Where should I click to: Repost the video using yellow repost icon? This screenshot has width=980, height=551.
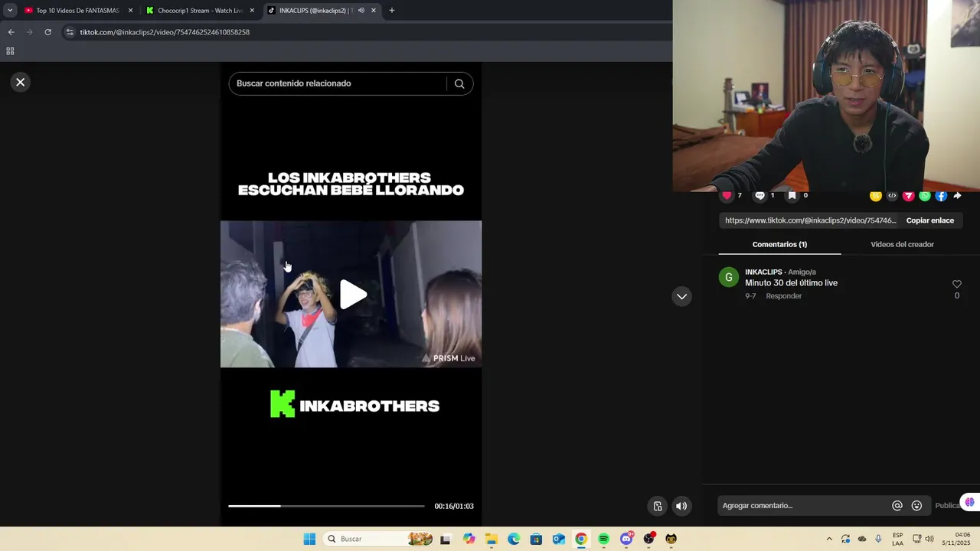tap(876, 196)
